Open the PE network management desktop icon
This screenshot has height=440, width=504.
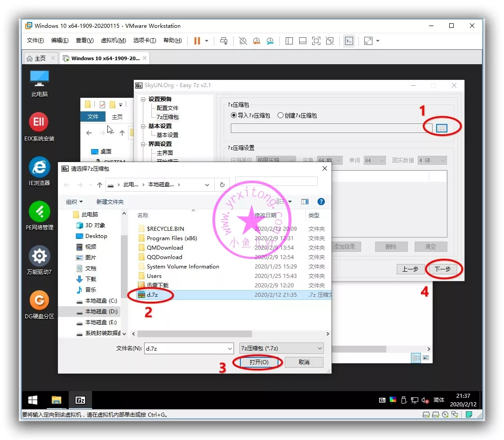39,211
